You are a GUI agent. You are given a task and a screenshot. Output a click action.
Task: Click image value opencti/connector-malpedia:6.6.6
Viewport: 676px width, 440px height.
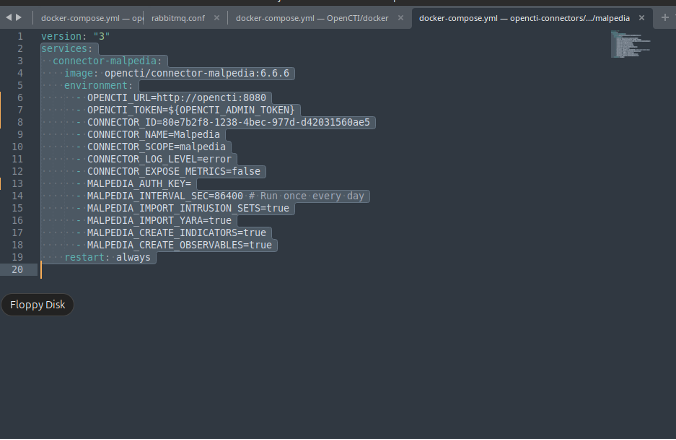click(x=197, y=73)
